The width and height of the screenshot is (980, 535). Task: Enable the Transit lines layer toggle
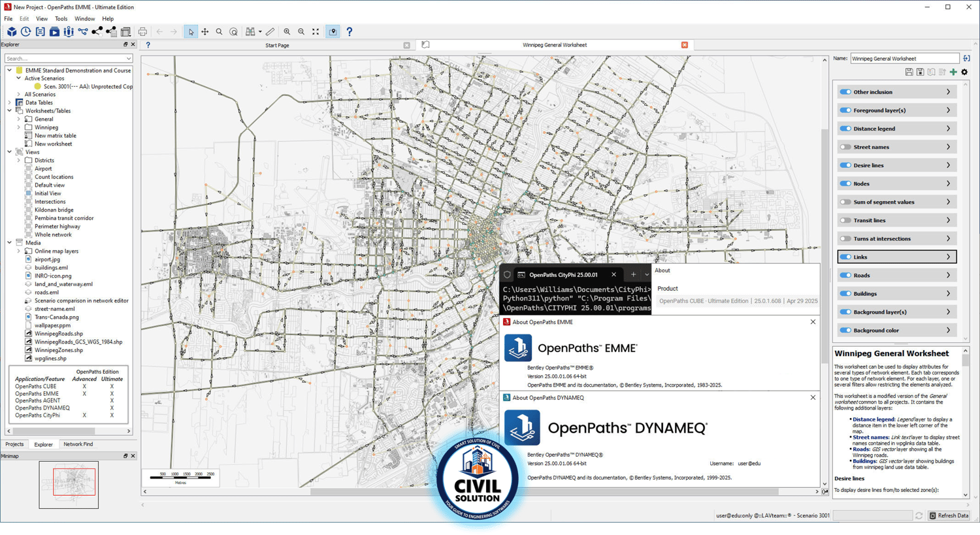pos(845,220)
